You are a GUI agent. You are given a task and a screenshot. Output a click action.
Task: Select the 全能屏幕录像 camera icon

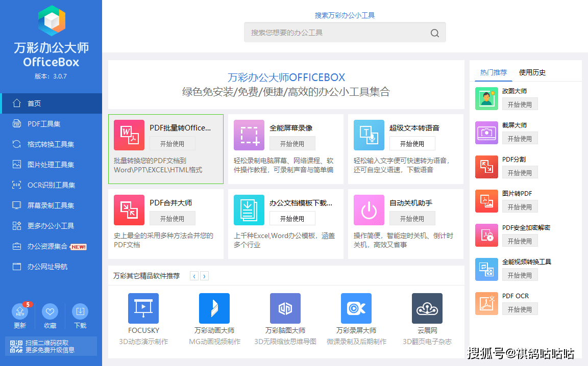[x=249, y=135]
